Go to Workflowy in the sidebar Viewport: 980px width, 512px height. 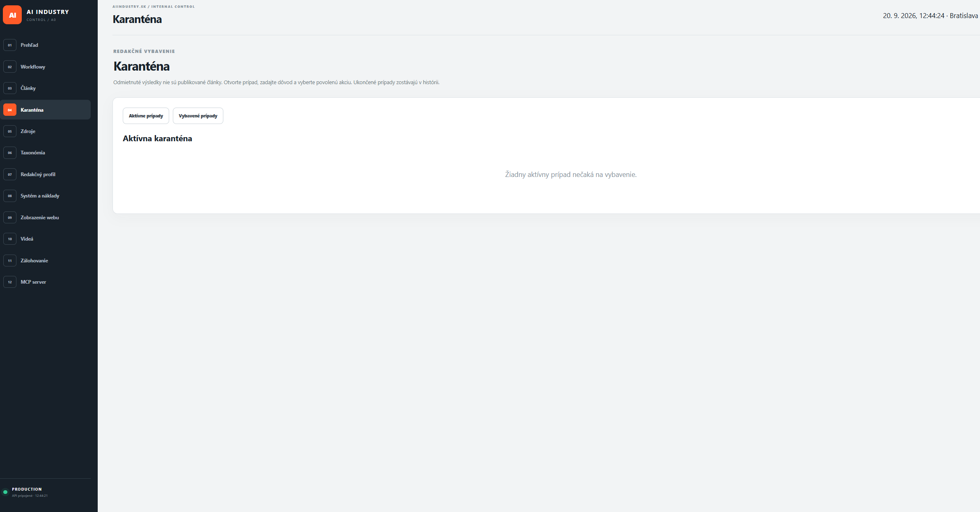[x=45, y=67]
